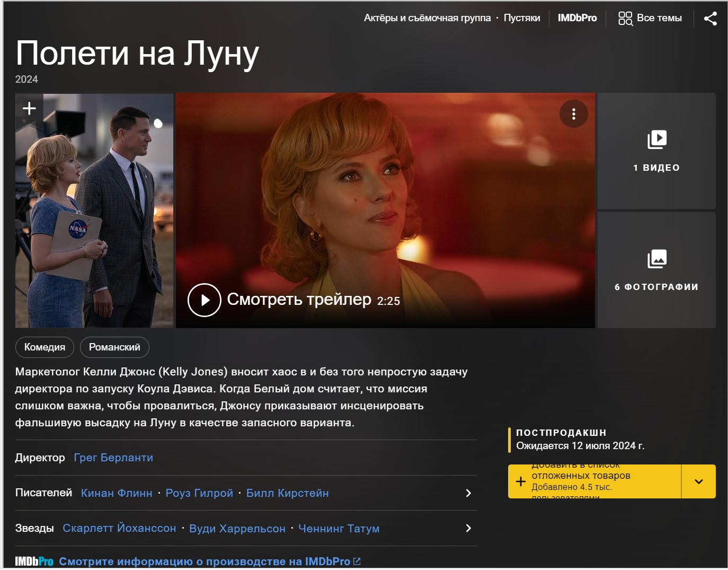This screenshot has height=570, width=728.
Task: Click the Писателей label
Action: (x=43, y=493)
